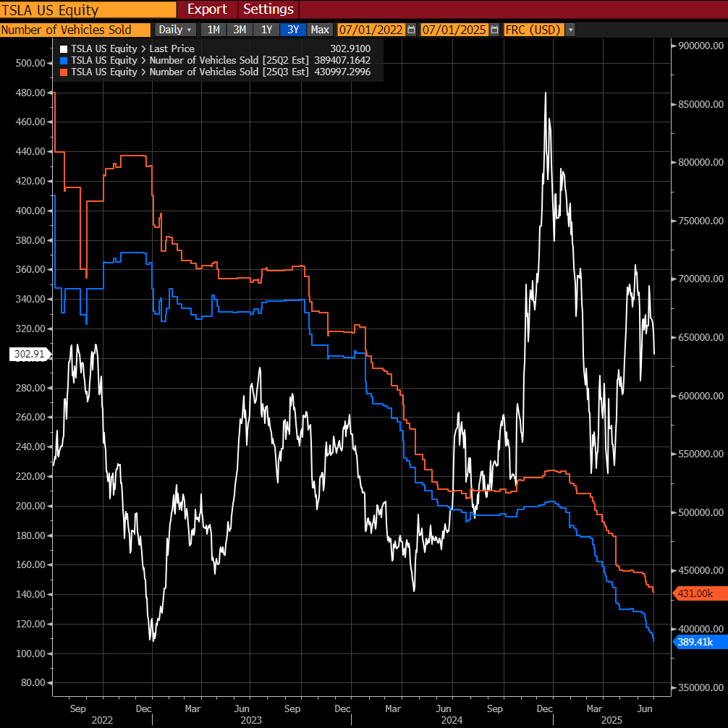Click the 2024 year label on time axis
The width and height of the screenshot is (728, 728).
[452, 720]
